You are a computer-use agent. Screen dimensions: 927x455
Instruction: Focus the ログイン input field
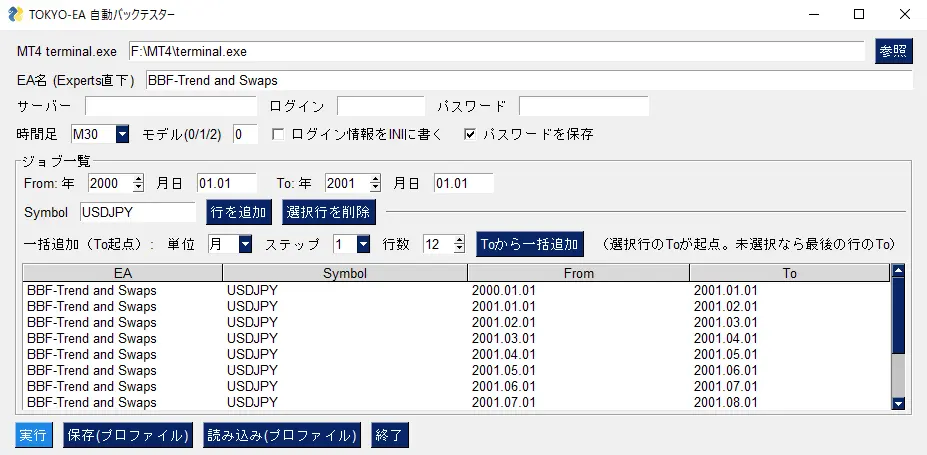click(381, 106)
